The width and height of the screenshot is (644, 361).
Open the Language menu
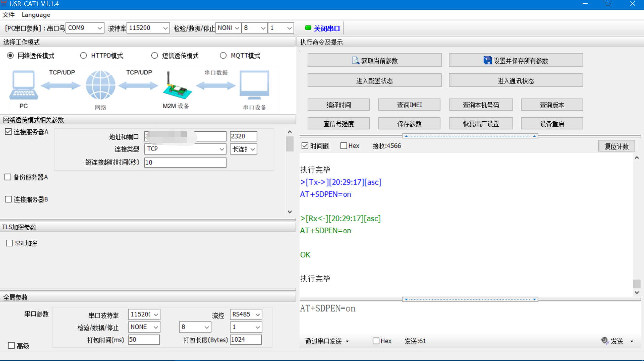pos(36,15)
